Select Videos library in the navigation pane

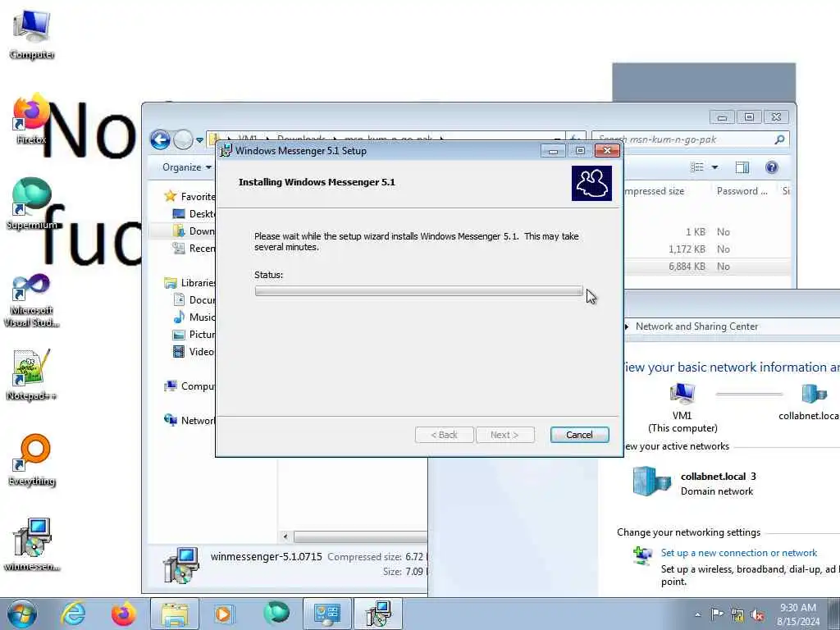194,351
